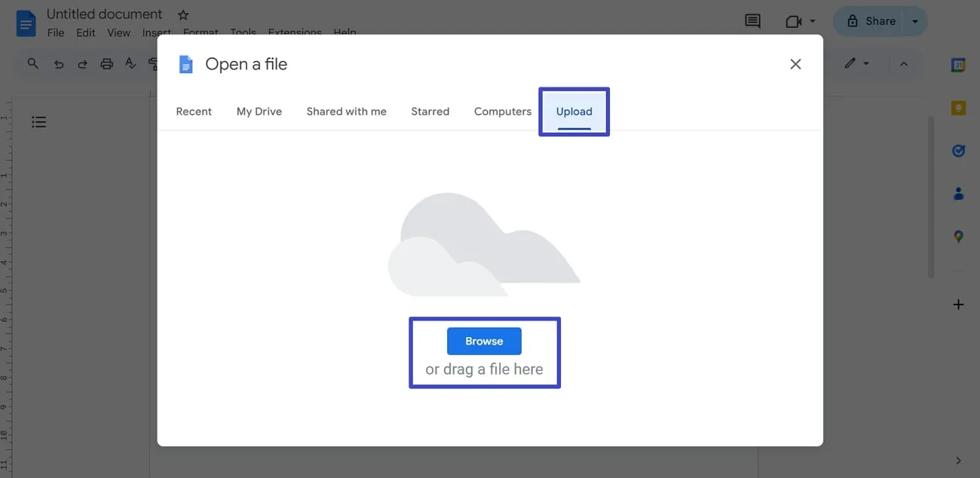Open Google Calendar in the side panel
980x478 pixels.
pyautogui.click(x=958, y=65)
